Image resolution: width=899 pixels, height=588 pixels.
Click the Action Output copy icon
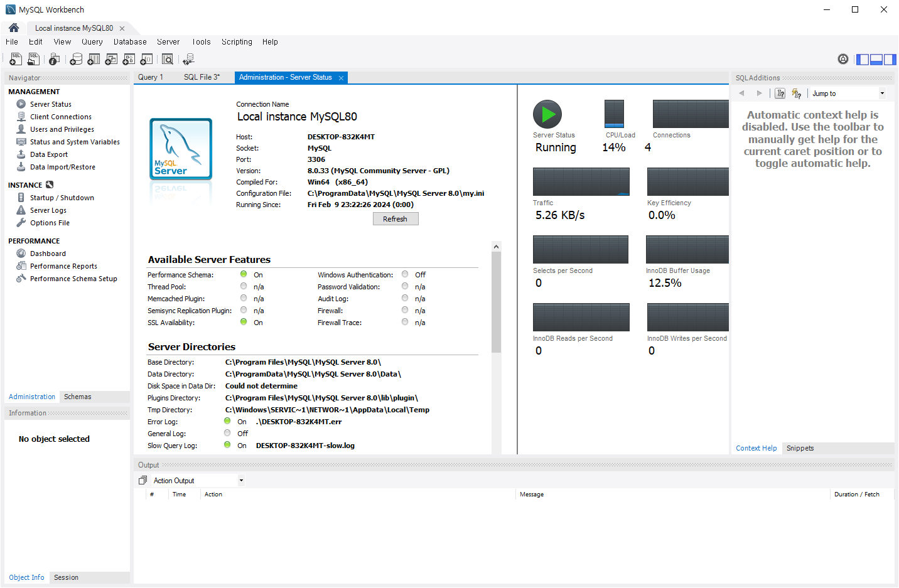click(x=143, y=481)
